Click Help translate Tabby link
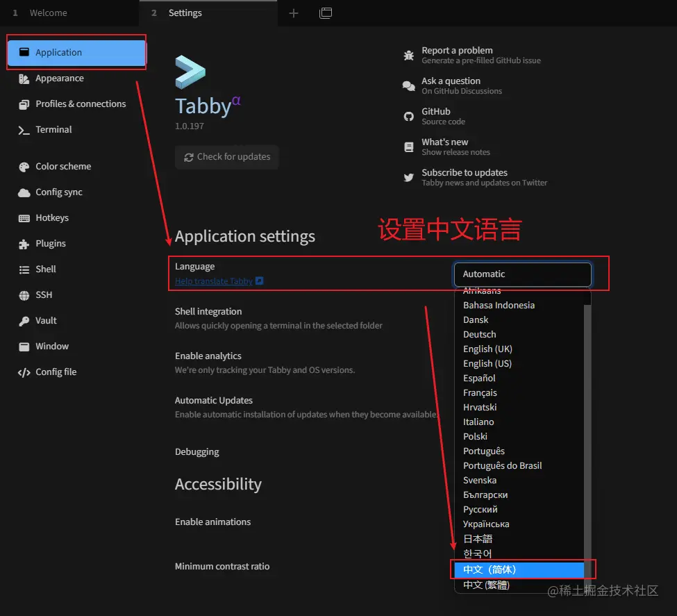Screen dimensions: 677x616 tap(214, 281)
